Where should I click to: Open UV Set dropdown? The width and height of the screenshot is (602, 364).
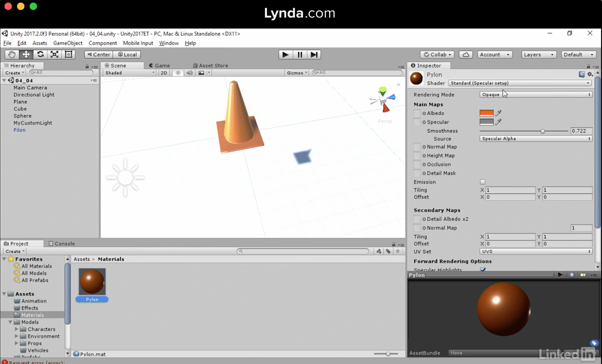536,251
